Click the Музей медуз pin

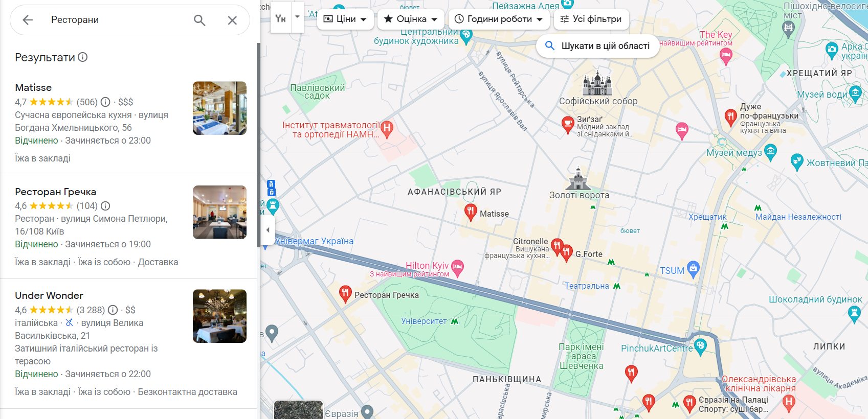coord(770,151)
